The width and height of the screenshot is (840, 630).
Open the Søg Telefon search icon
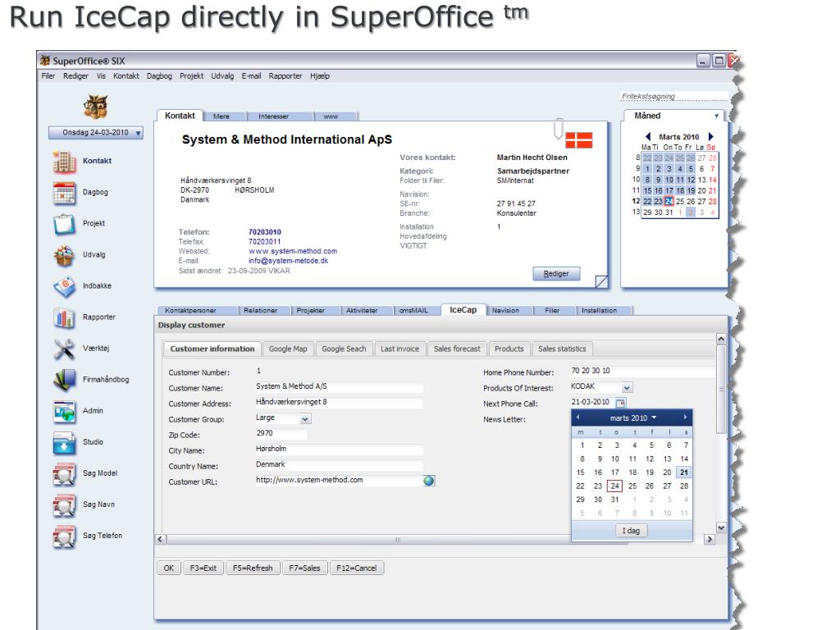point(64,536)
